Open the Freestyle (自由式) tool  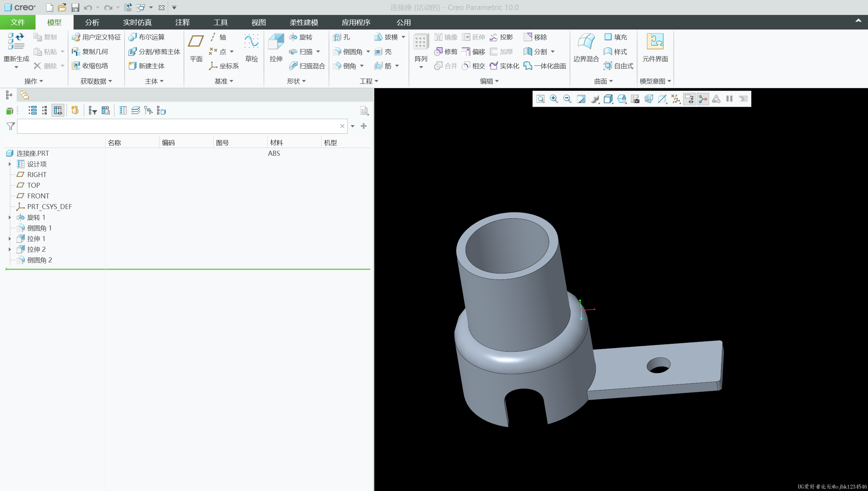click(x=618, y=66)
